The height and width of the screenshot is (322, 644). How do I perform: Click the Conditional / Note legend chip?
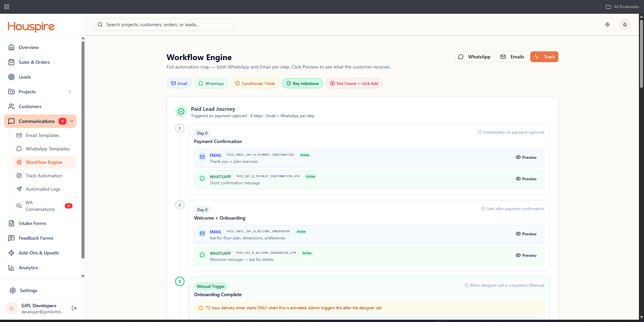255,83
